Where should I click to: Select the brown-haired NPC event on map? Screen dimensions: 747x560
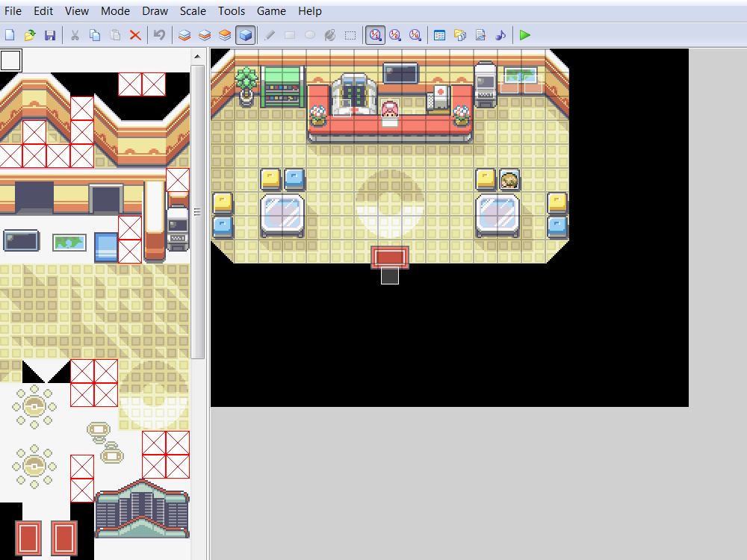[x=509, y=181]
